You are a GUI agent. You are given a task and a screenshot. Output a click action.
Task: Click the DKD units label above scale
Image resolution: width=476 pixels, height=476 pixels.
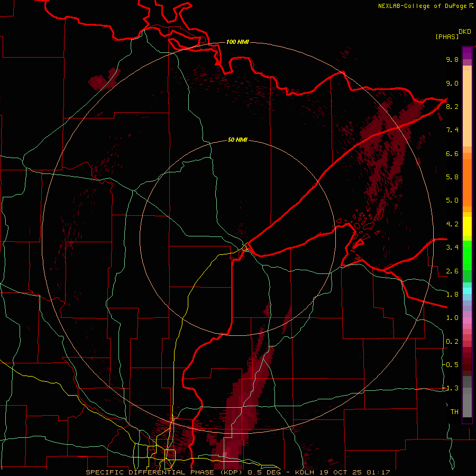(x=465, y=32)
